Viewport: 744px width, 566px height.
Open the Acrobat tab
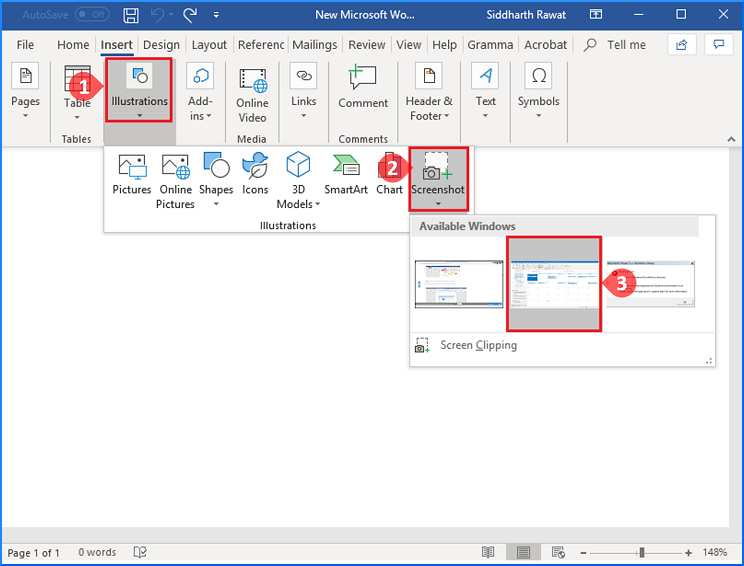point(545,45)
